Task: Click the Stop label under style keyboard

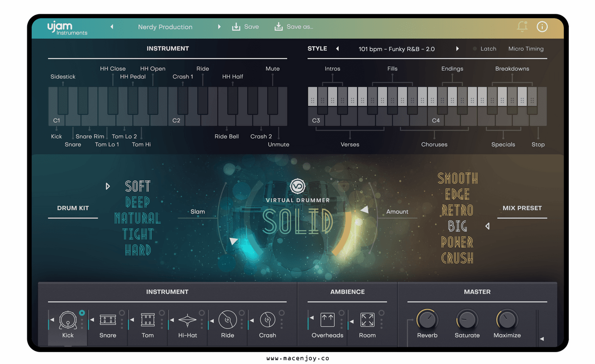Action: [x=538, y=145]
